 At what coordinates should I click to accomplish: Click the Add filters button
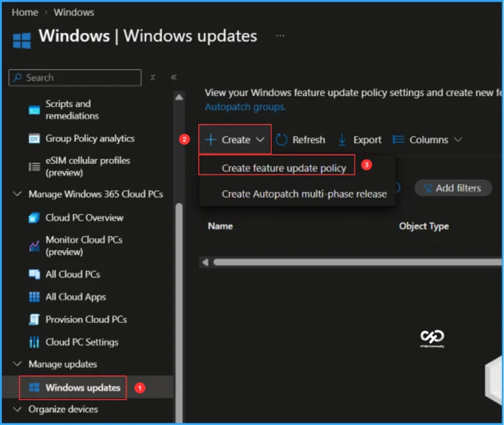pos(453,188)
